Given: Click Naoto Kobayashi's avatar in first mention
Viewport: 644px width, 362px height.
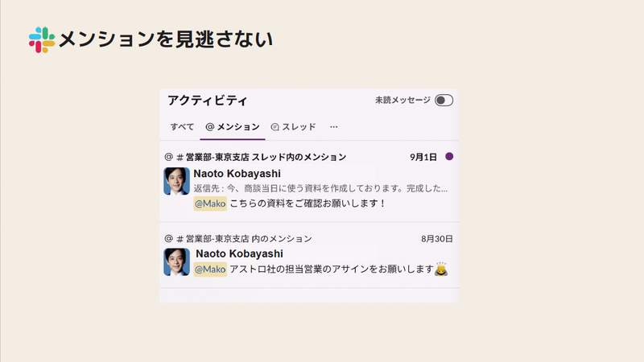Looking at the screenshot, I should click(x=177, y=182).
